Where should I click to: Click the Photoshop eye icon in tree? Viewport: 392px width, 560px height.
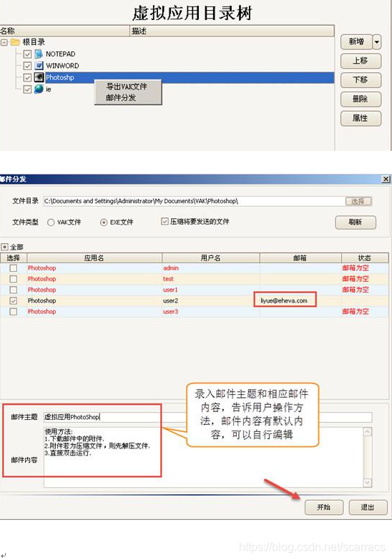click(x=39, y=77)
